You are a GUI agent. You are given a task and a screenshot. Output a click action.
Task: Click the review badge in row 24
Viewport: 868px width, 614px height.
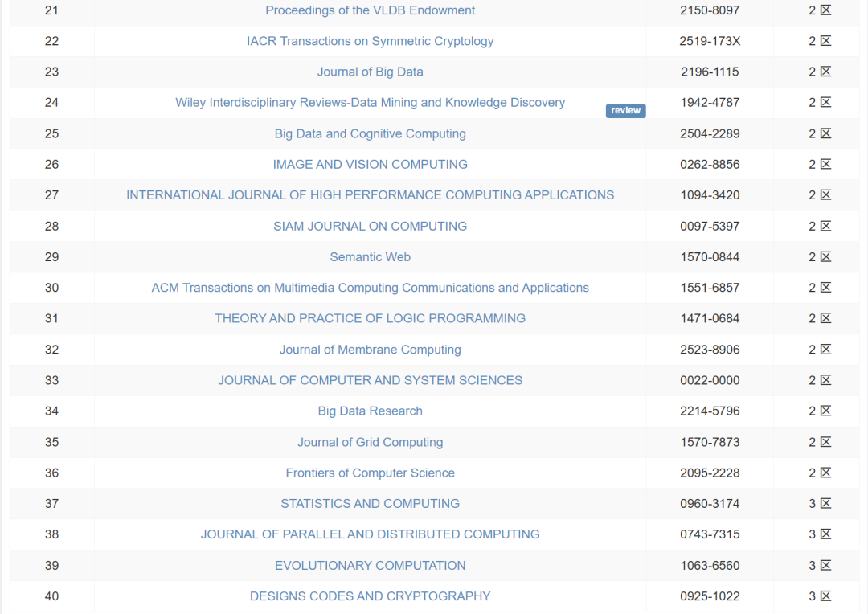click(625, 111)
